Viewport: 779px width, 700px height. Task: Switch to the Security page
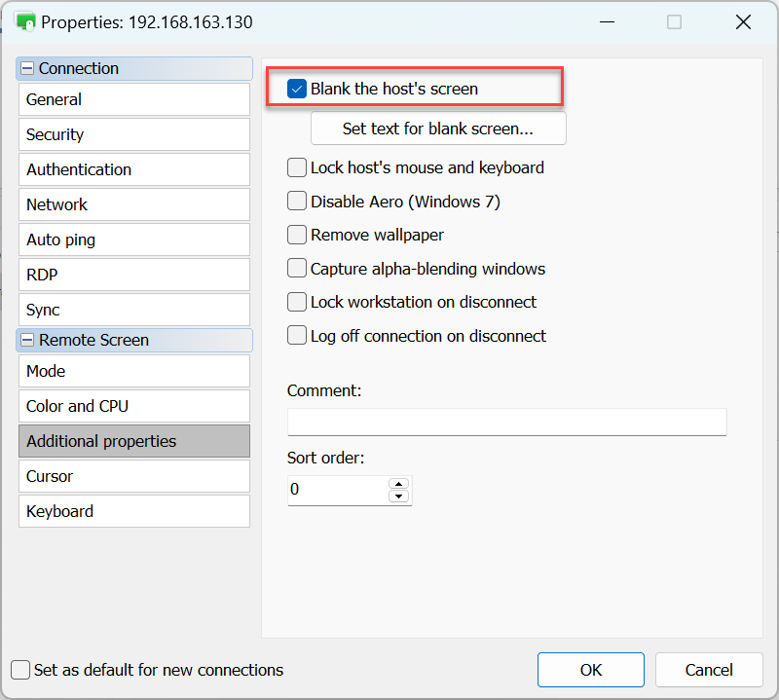[x=134, y=134]
